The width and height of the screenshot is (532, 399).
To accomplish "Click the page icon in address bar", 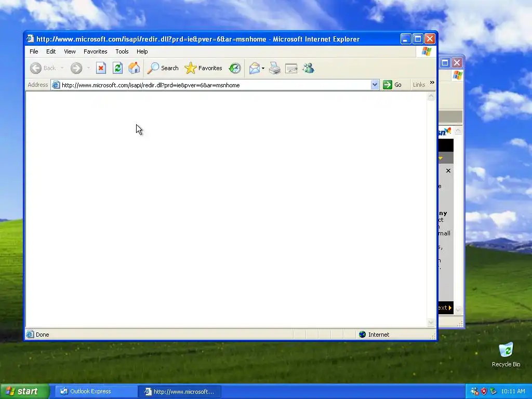I will [56, 85].
